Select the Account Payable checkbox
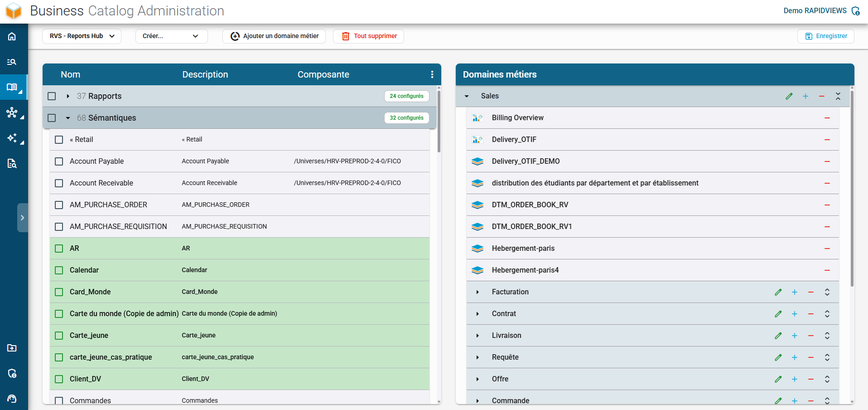The width and height of the screenshot is (868, 410). (x=59, y=161)
